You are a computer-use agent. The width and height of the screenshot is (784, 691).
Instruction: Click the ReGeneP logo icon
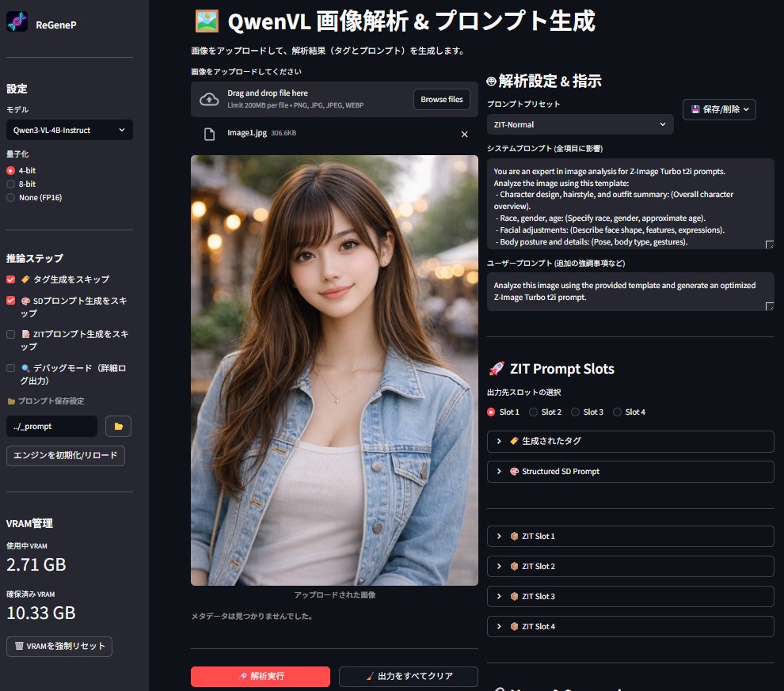point(16,21)
